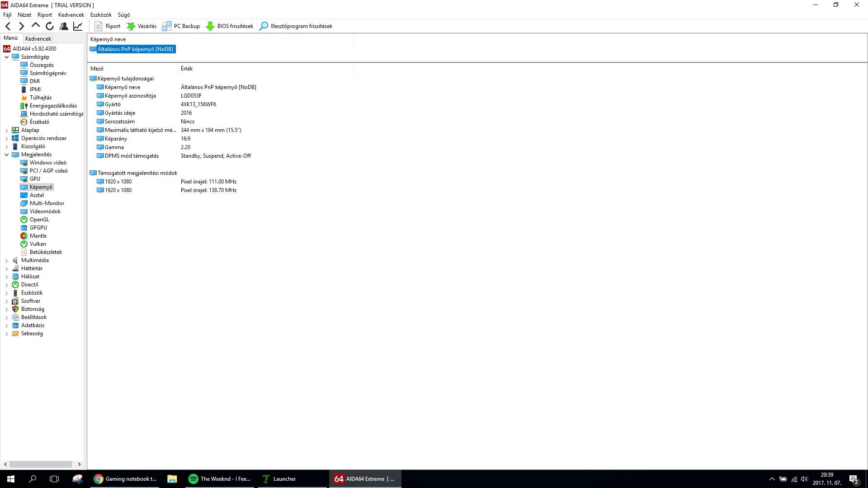Select Windows videó in tree
The image size is (868, 488).
coord(48,163)
